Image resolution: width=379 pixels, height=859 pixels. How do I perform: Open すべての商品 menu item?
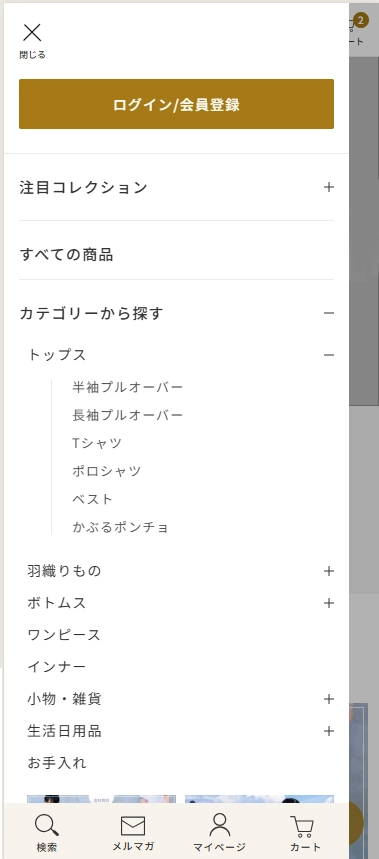pyautogui.click(x=176, y=255)
